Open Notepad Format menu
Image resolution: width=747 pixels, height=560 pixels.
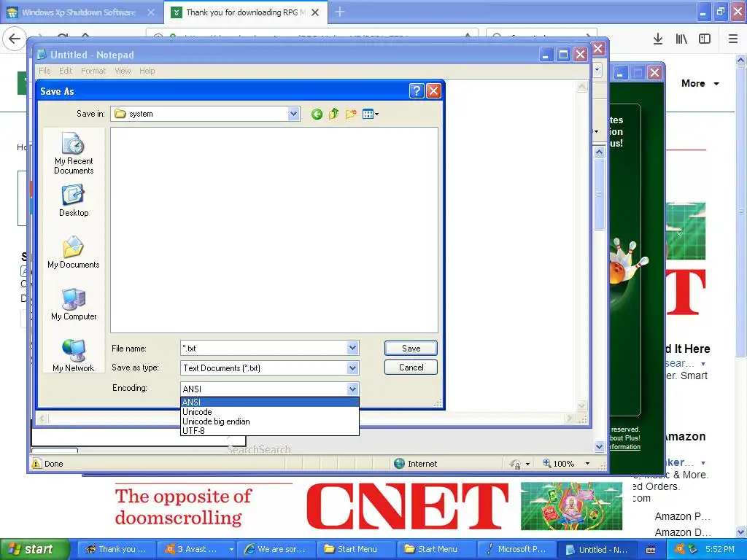[x=93, y=71]
